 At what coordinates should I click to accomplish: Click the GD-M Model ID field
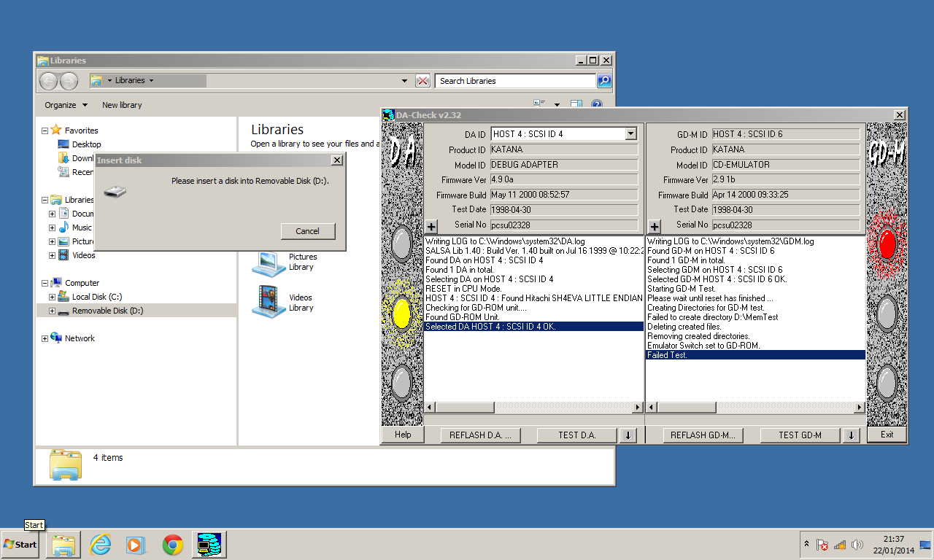[785, 165]
